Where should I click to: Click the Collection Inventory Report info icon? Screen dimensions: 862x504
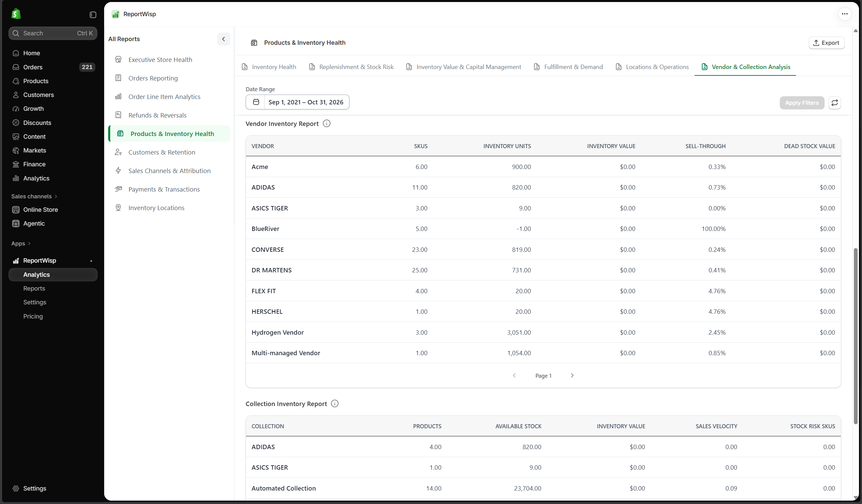pos(335,404)
